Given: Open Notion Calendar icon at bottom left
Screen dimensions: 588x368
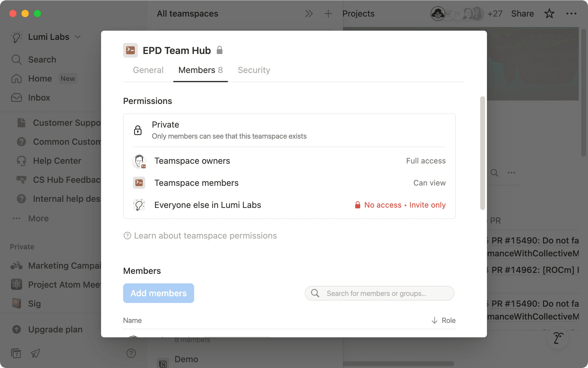Looking at the screenshot, I should (x=16, y=353).
